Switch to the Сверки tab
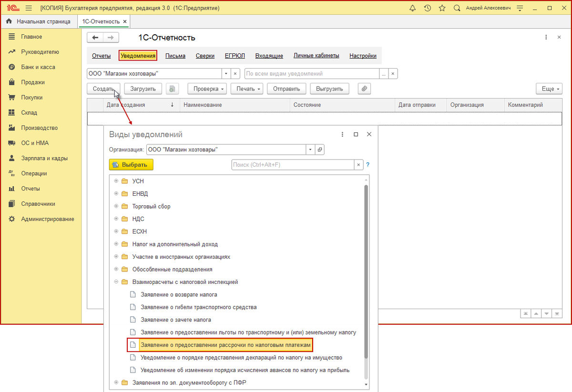Viewport: 572px width, 392px height. (205, 56)
